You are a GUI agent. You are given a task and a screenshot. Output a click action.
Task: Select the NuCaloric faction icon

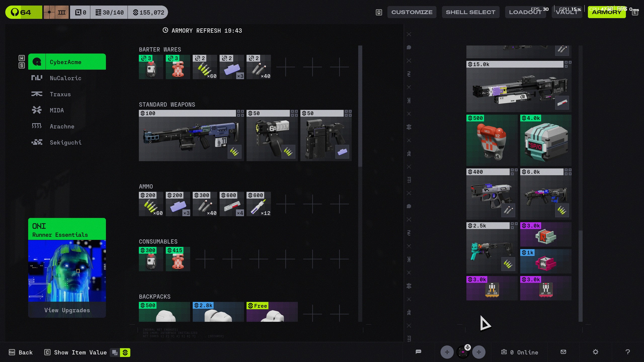coord(37,78)
